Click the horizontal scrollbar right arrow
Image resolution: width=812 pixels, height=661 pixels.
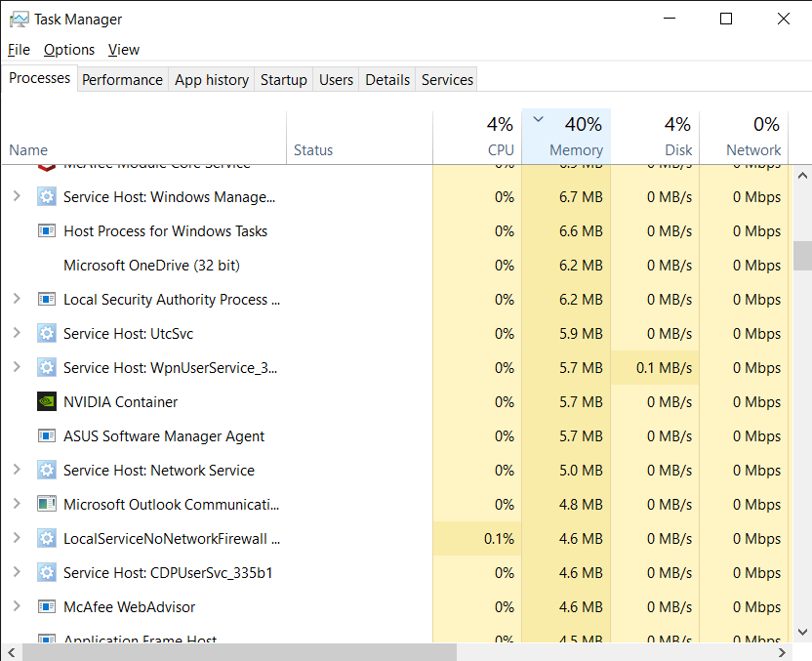(782, 652)
